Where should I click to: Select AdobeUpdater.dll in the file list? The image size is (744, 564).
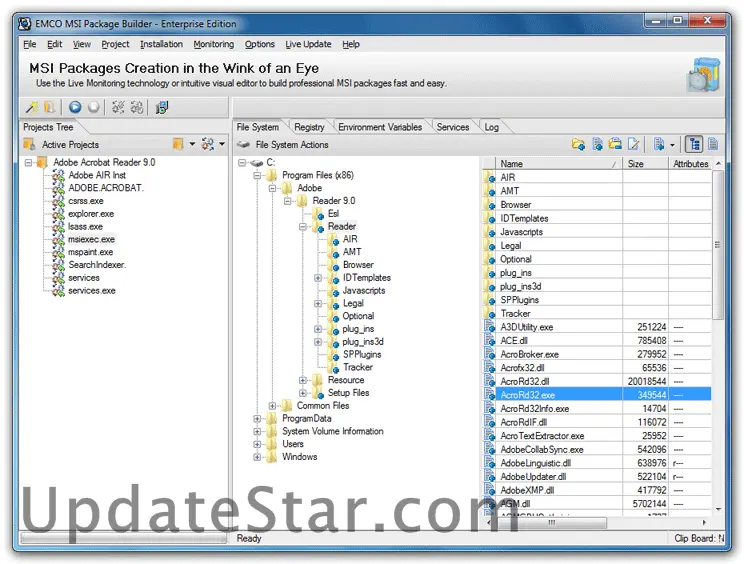click(533, 477)
